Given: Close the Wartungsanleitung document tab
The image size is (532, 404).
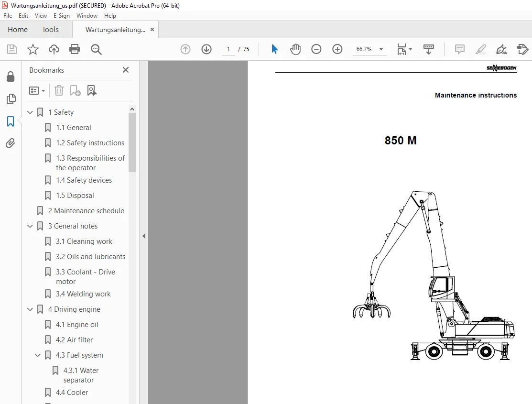Looking at the screenshot, I should 152,30.
